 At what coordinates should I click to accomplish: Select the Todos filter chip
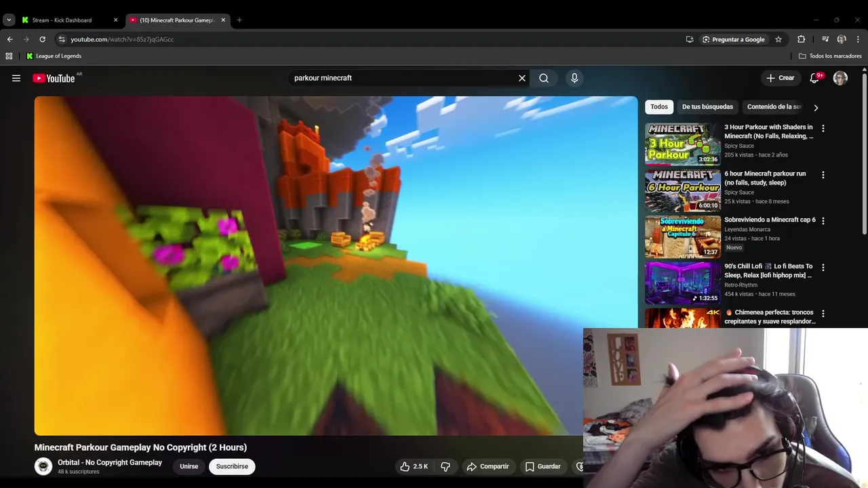pyautogui.click(x=659, y=107)
